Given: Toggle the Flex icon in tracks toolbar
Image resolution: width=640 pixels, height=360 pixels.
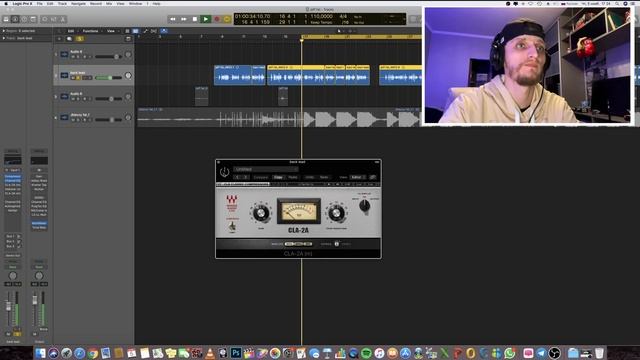Looking at the screenshot, I should pyautogui.click(x=154, y=31).
